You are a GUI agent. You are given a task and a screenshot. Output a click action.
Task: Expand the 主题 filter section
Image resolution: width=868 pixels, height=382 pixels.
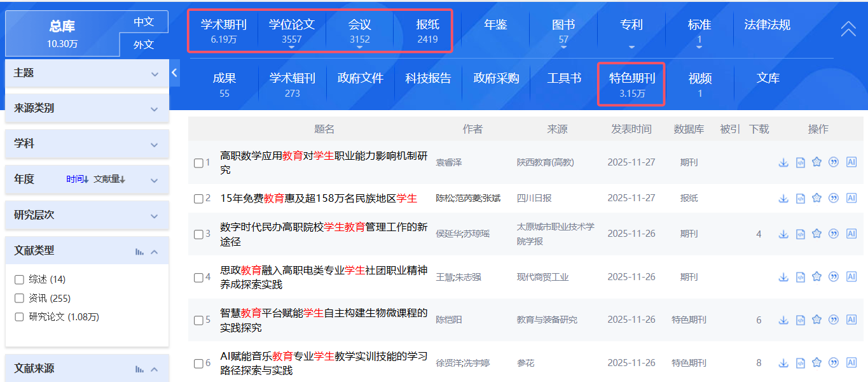155,74
